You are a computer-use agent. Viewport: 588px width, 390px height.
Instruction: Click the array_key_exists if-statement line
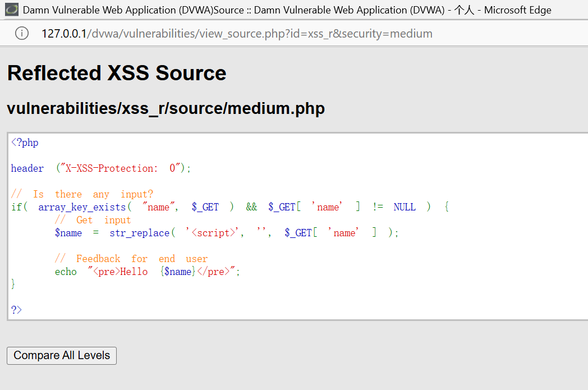coord(230,207)
